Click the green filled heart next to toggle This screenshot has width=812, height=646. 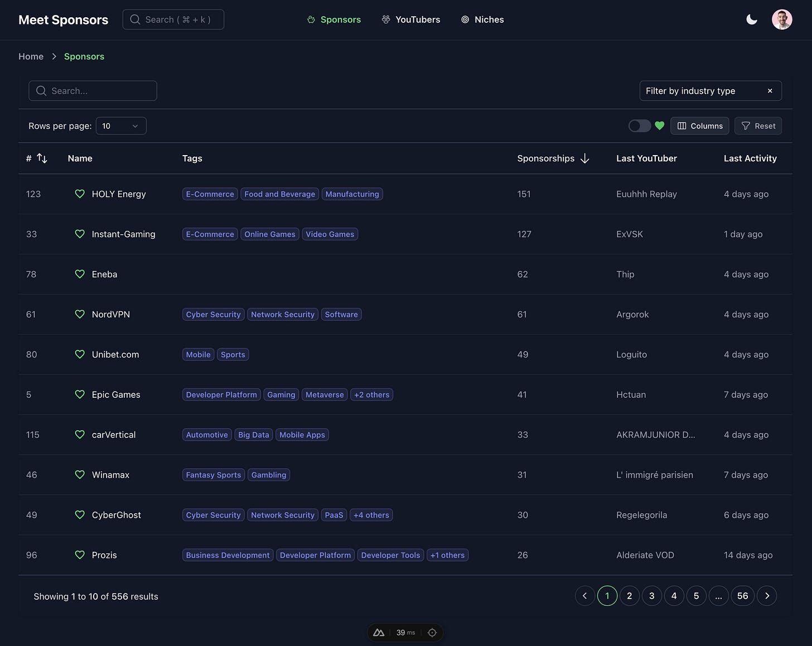coord(660,126)
